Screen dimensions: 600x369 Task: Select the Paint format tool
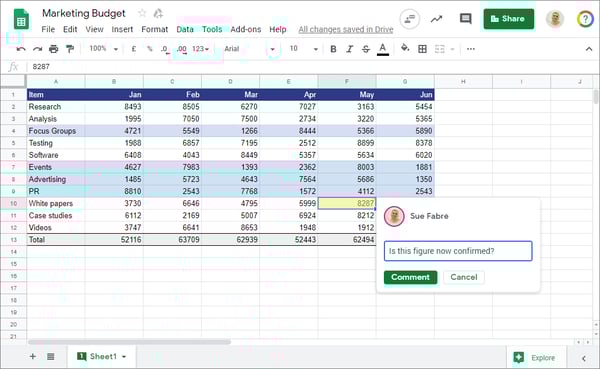pos(70,49)
